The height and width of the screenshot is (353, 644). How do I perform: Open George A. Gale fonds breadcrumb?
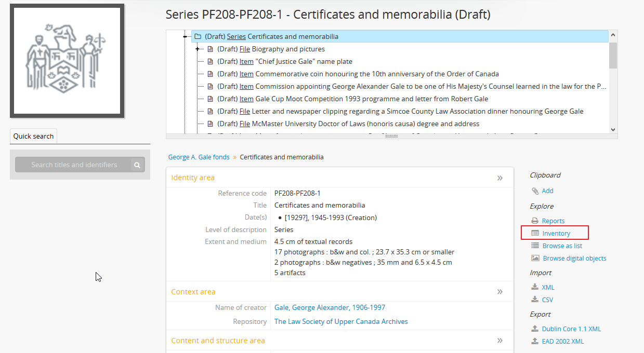(199, 157)
